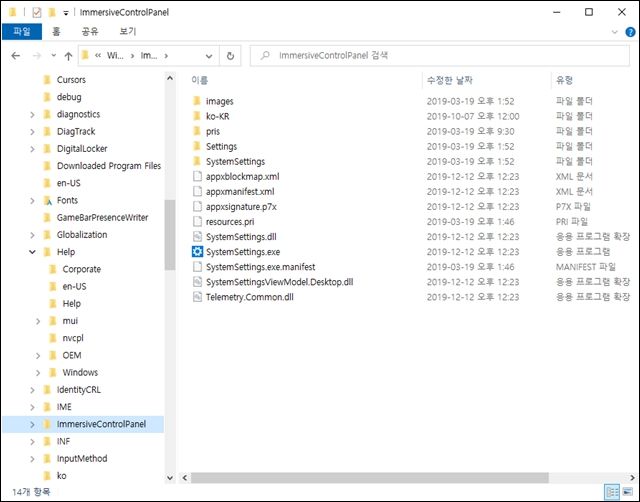Expand the mui tree node
The height and width of the screenshot is (502, 640).
(38, 321)
